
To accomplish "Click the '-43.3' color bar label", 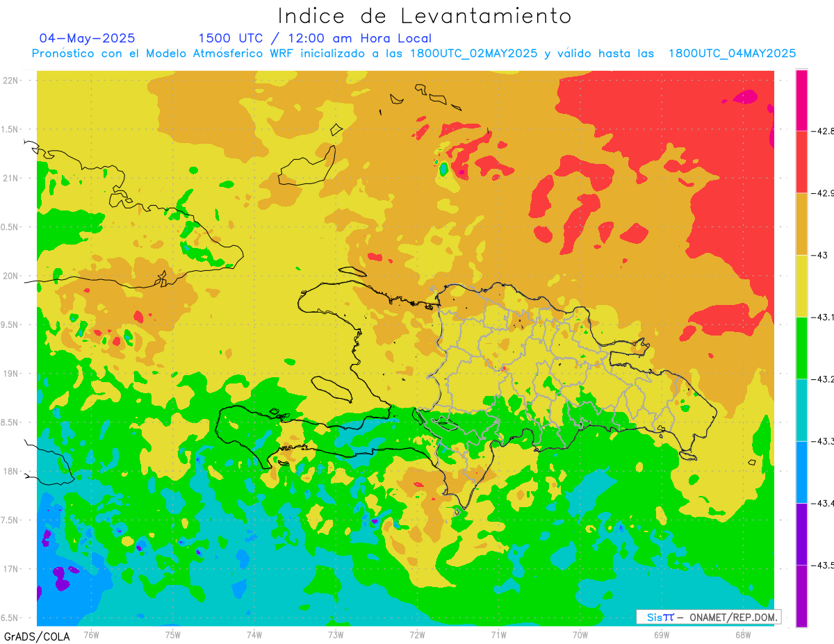I will [x=822, y=441].
